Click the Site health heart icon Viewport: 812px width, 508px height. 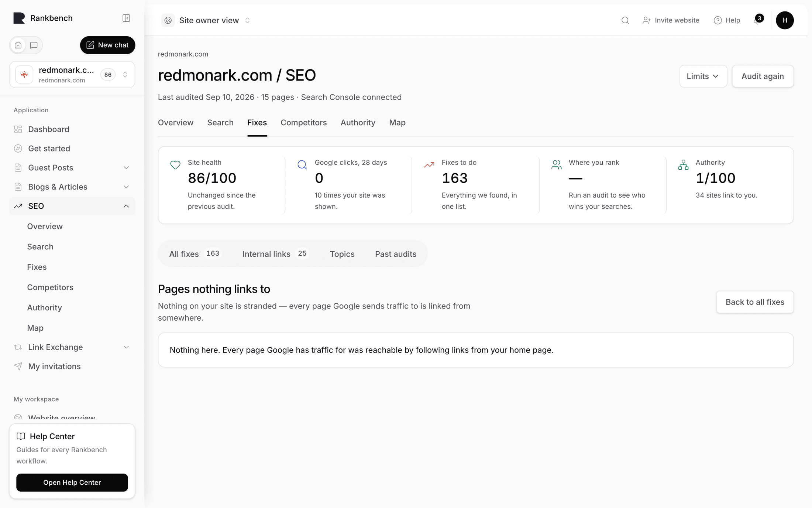[175, 165]
